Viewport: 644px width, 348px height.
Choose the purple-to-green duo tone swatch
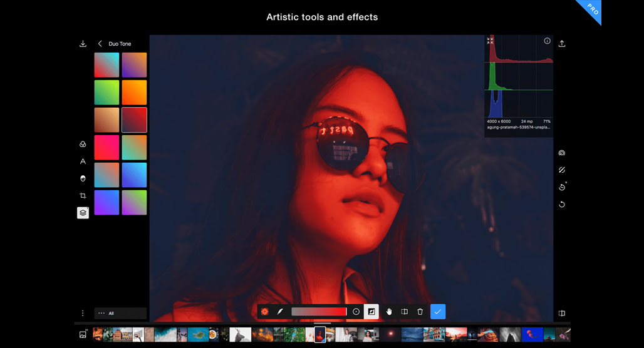[x=134, y=202]
